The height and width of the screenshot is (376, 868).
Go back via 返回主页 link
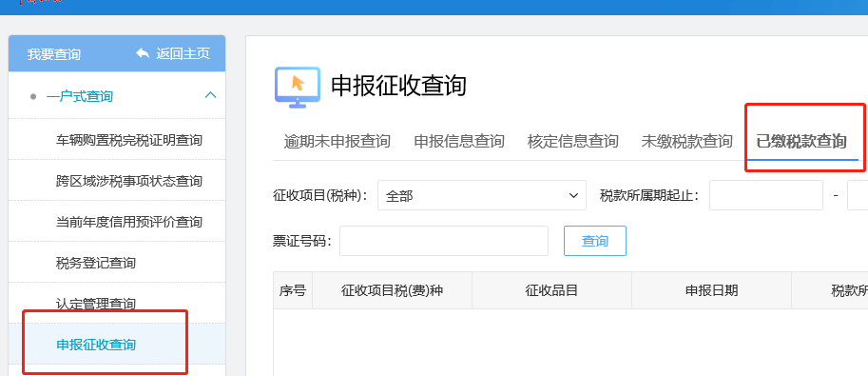(x=183, y=54)
